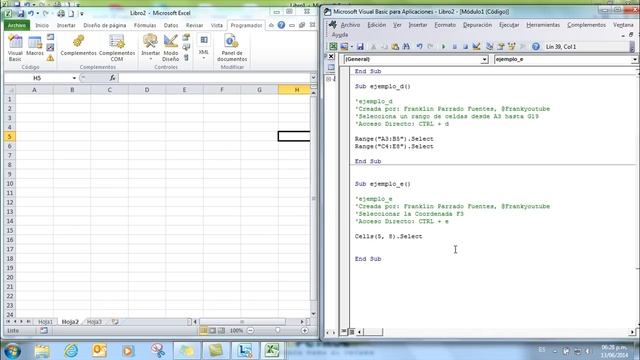Select column A header in Excel

click(x=34, y=90)
